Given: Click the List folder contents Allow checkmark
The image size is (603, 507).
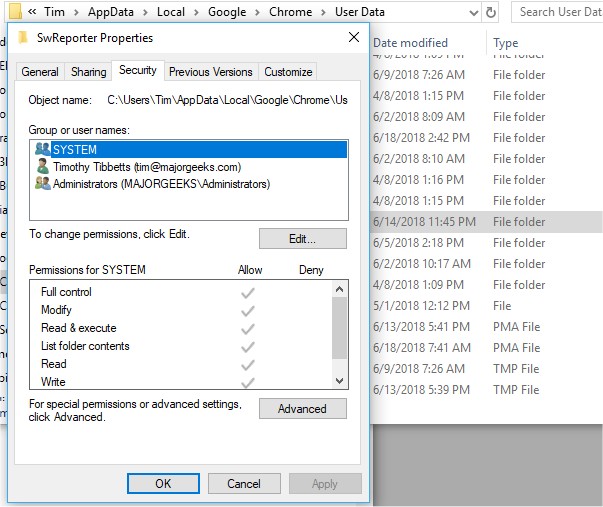Looking at the screenshot, I should pyautogui.click(x=248, y=347).
